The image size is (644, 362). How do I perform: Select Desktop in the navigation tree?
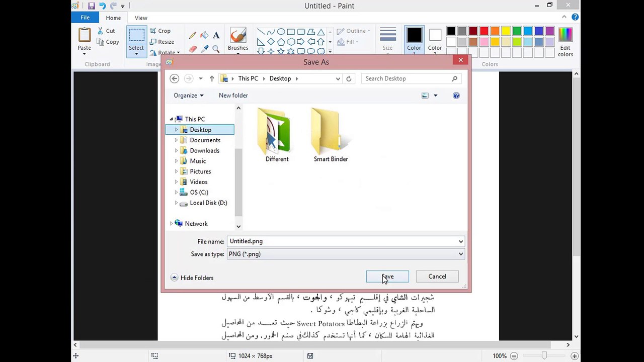point(200,130)
